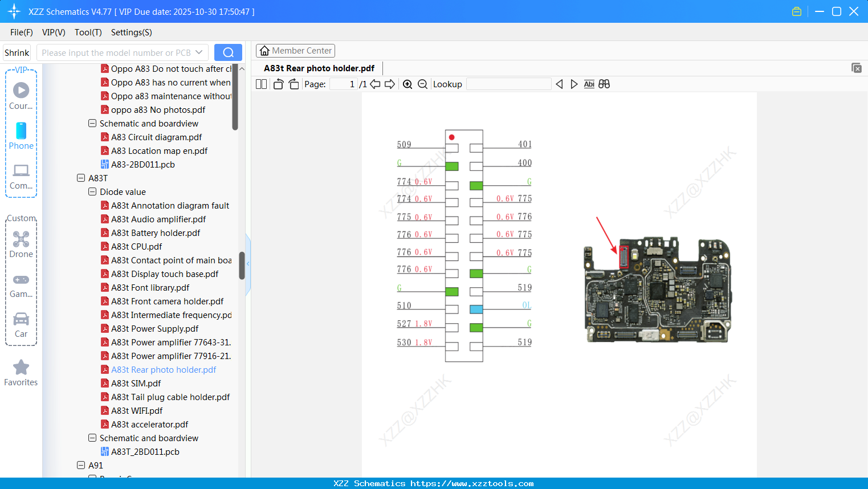Click the Shrink button

(x=17, y=52)
